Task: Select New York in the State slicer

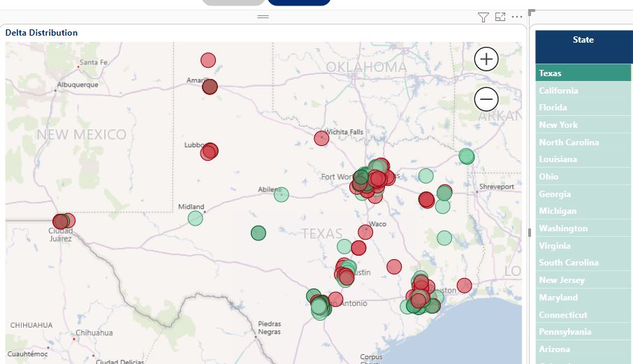Action: [x=583, y=124]
